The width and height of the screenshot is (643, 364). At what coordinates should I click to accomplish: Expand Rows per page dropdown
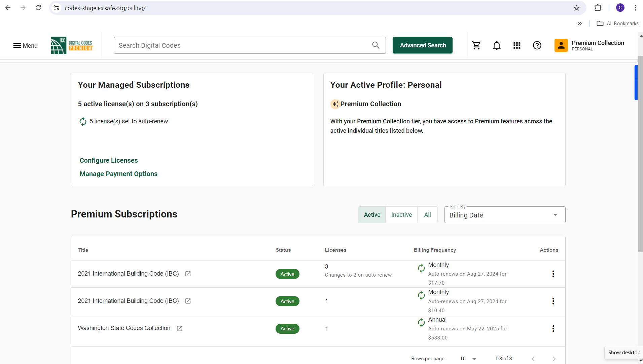(x=468, y=359)
